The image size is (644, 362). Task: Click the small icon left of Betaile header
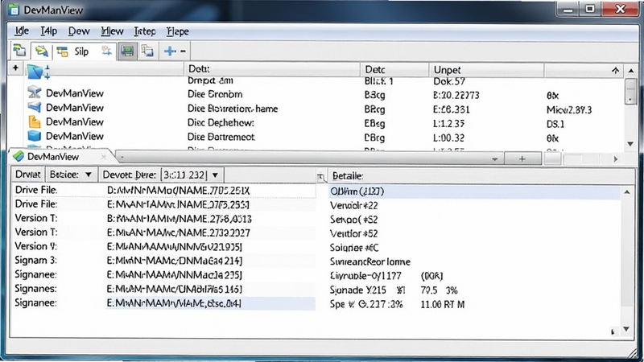tap(321, 177)
